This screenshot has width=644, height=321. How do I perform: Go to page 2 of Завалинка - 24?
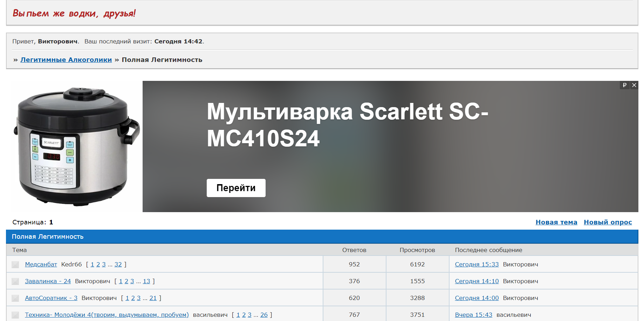click(126, 281)
